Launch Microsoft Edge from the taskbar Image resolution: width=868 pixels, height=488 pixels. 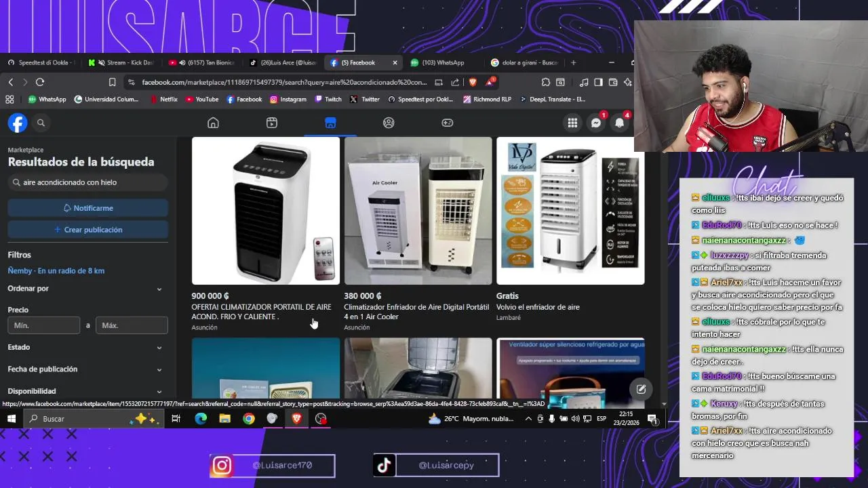201,419
